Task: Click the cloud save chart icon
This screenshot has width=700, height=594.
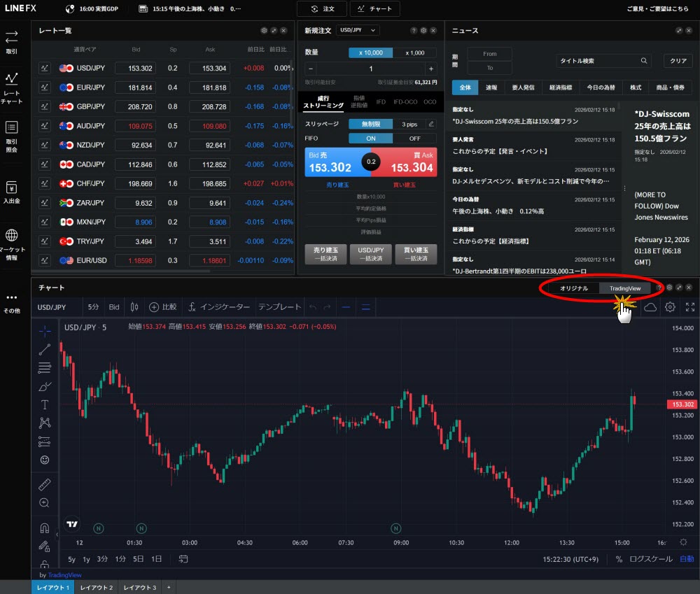Action: coord(650,307)
